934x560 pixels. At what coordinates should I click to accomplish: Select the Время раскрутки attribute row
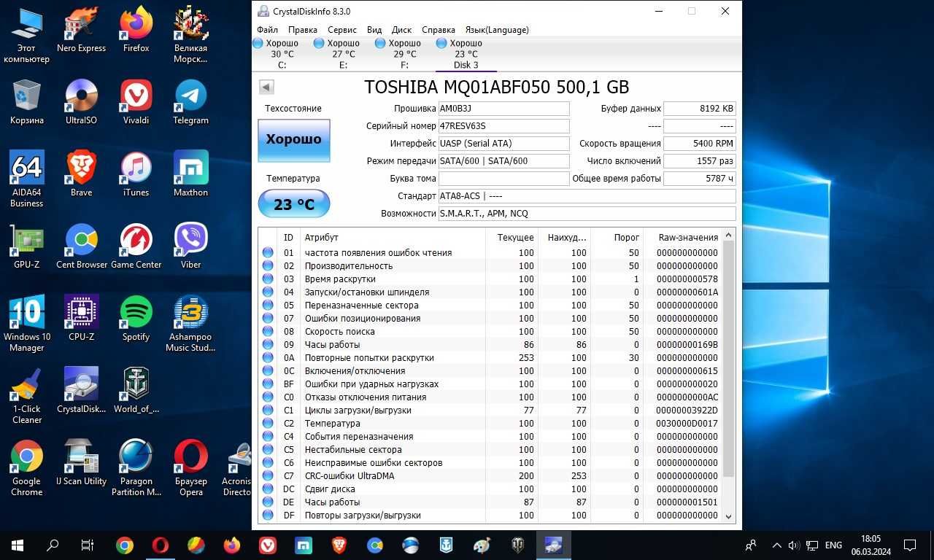click(490, 279)
